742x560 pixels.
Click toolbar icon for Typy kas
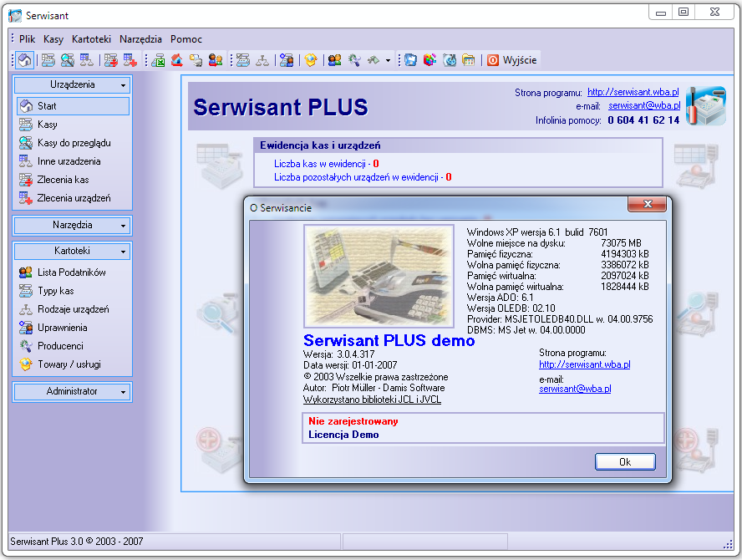(243, 60)
